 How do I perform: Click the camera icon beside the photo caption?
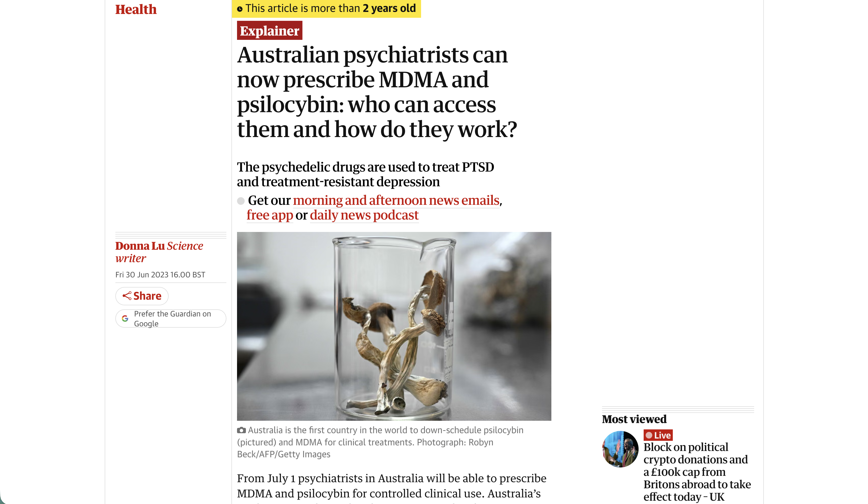click(x=241, y=430)
